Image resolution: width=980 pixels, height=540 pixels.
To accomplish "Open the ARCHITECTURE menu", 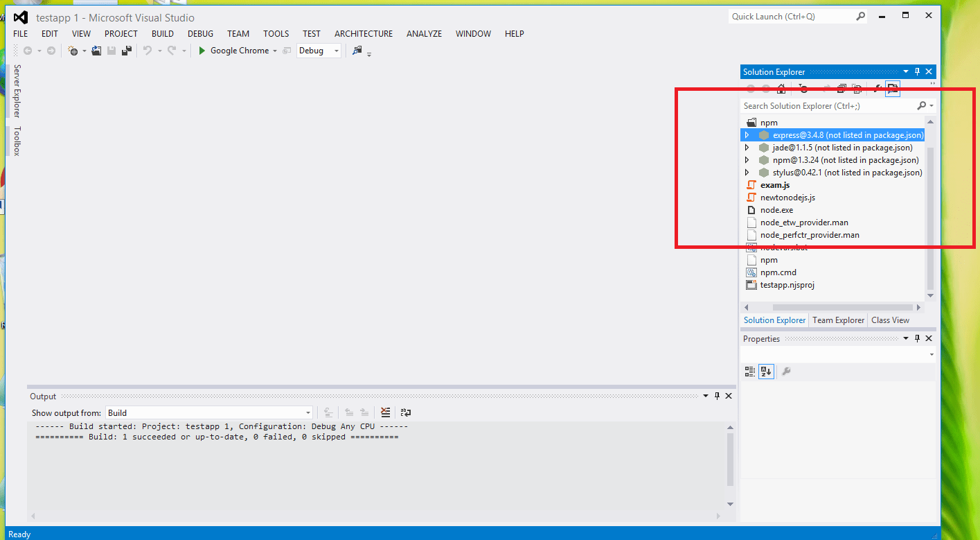I will coord(364,33).
